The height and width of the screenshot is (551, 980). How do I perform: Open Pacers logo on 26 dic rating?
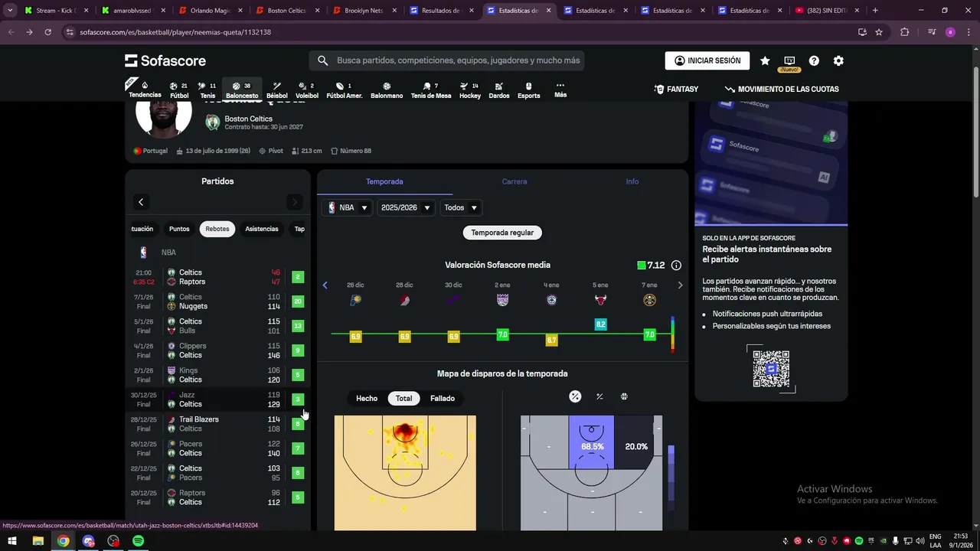355,300
